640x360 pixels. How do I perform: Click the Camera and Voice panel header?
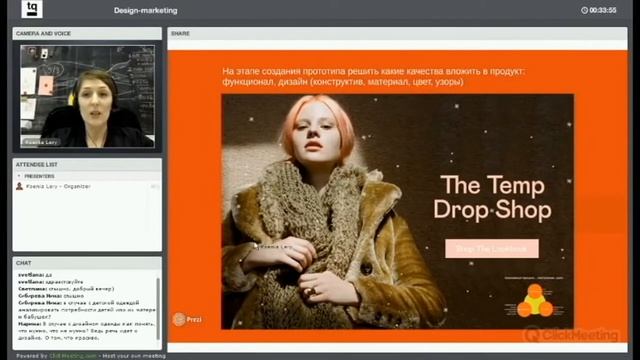pyautogui.click(x=87, y=33)
